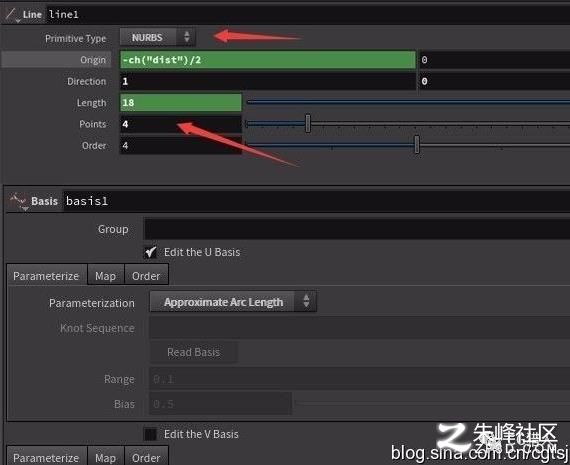Viewport: 570px width, 465px height.
Task: Click the Order slider handle
Action: pyautogui.click(x=417, y=144)
